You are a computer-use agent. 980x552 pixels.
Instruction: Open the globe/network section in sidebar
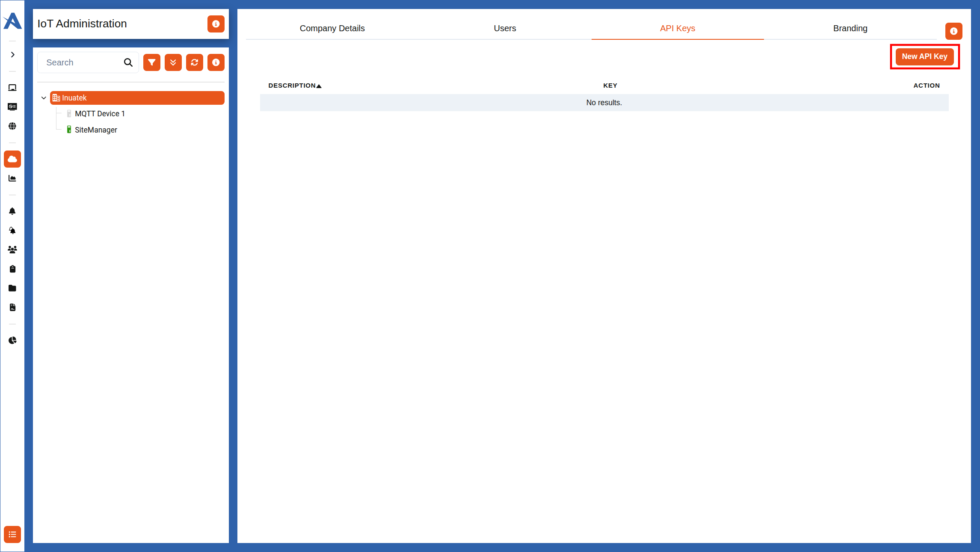pos(12,126)
